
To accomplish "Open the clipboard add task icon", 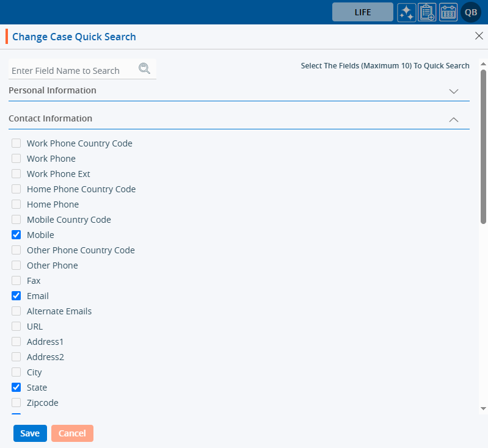I will coord(427,12).
